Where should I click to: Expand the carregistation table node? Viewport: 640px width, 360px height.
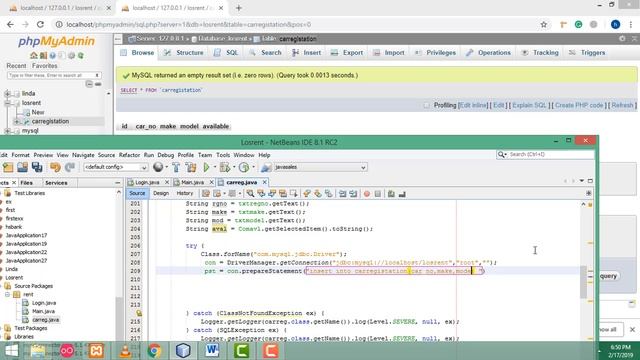coord(16,122)
